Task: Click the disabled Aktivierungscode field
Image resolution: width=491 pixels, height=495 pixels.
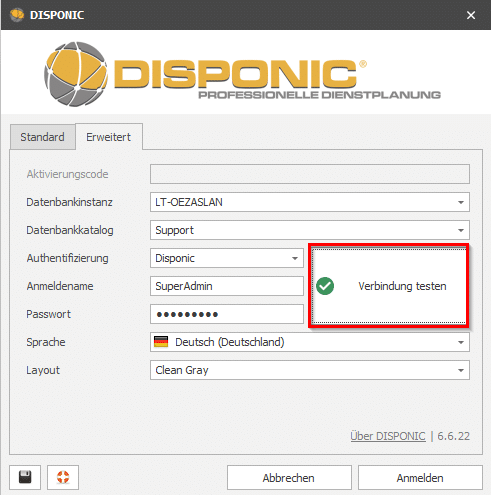Action: point(310,174)
